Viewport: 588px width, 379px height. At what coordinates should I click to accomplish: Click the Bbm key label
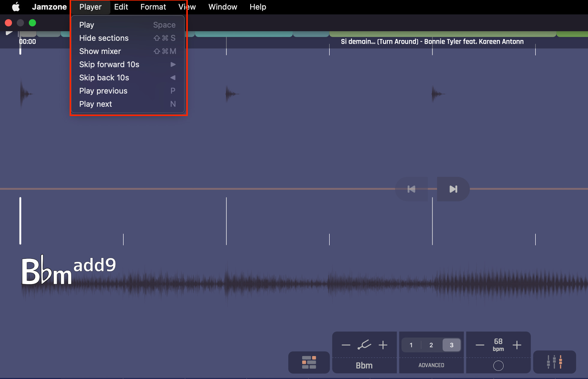[x=364, y=366]
